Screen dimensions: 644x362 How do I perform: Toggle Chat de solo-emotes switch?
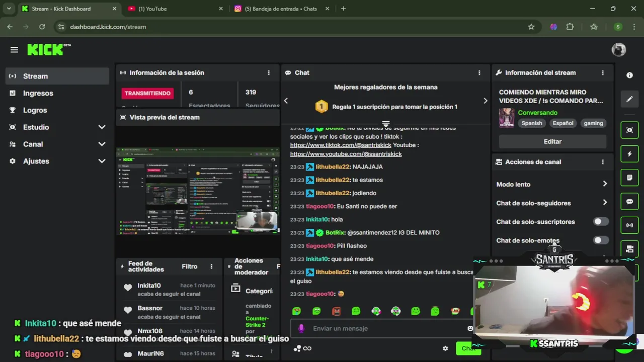pyautogui.click(x=600, y=240)
